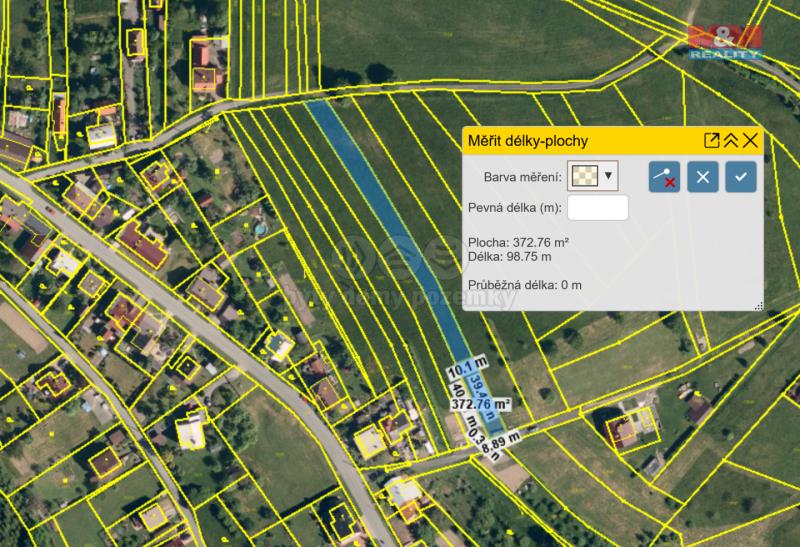Close the Měřit délky-plochy panel
800x547 pixels.
coord(750,141)
